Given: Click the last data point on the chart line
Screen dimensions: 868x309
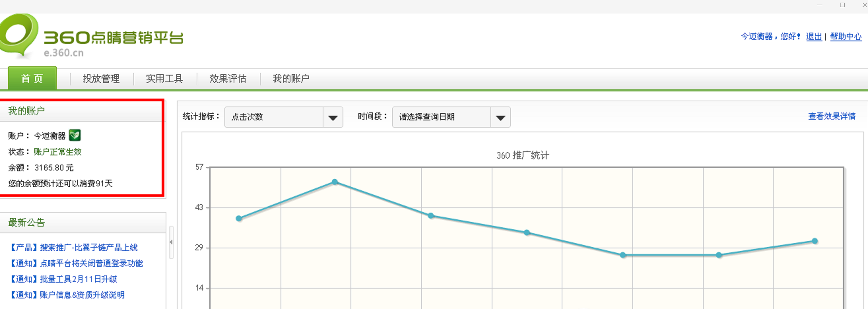Looking at the screenshot, I should click(815, 241).
